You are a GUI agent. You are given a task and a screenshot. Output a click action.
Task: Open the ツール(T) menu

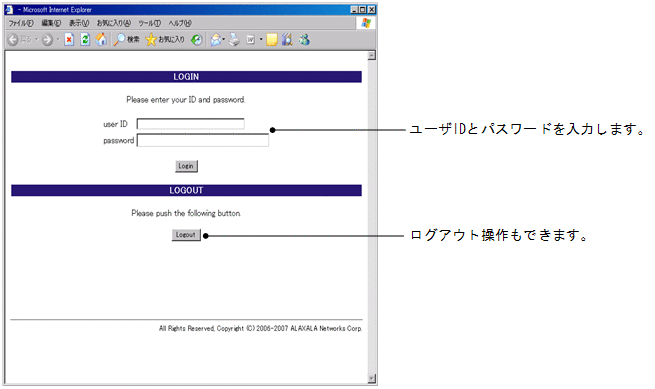(150, 23)
